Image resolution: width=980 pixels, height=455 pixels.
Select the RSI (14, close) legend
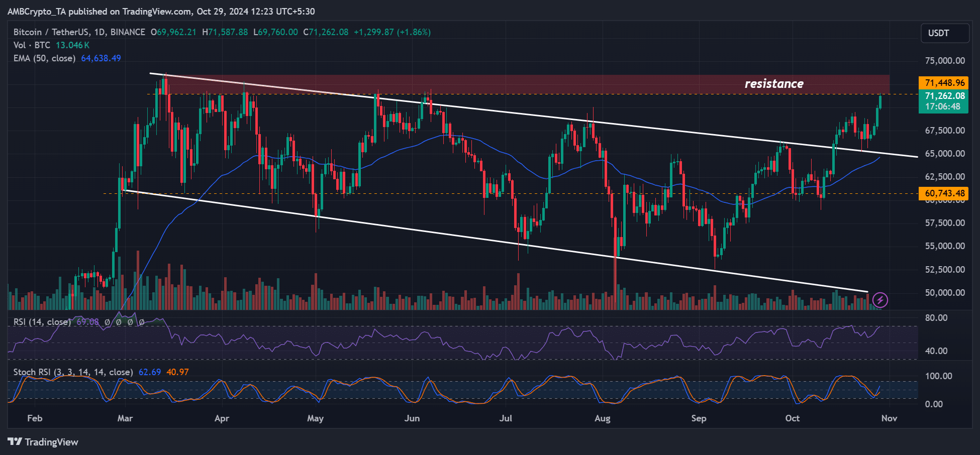(42, 322)
